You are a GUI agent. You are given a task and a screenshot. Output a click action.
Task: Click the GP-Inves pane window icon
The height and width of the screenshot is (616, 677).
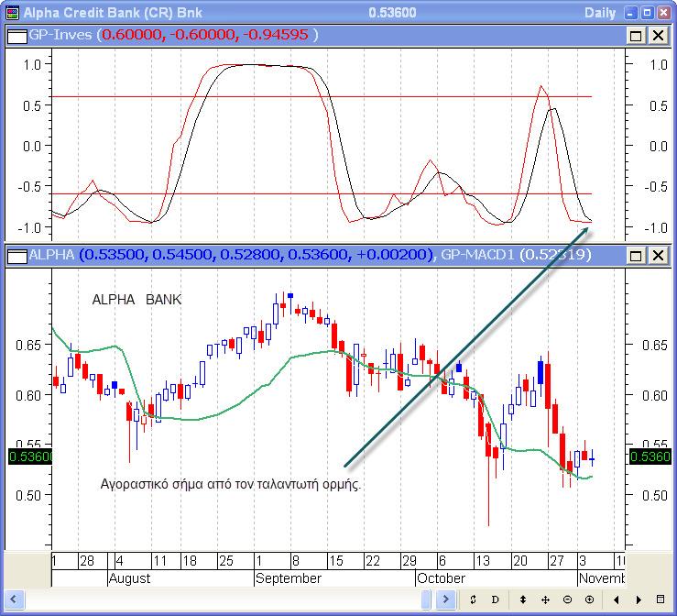click(x=16, y=35)
